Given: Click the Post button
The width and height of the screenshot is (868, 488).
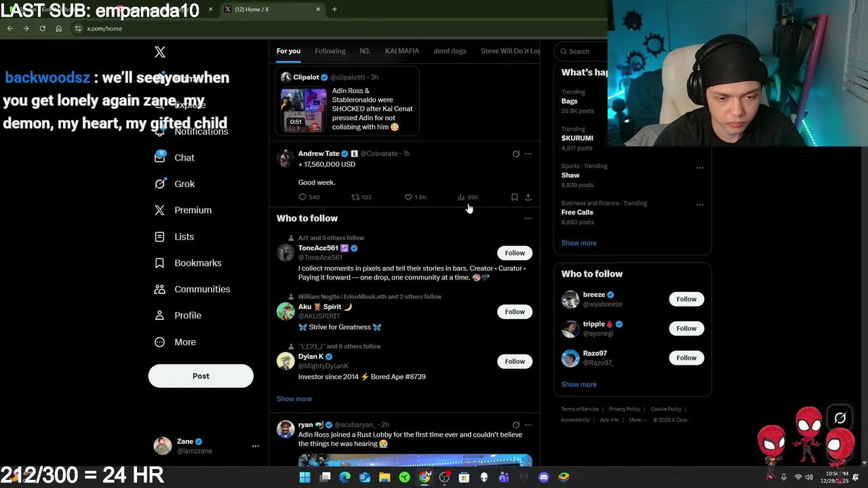Looking at the screenshot, I should tap(201, 376).
